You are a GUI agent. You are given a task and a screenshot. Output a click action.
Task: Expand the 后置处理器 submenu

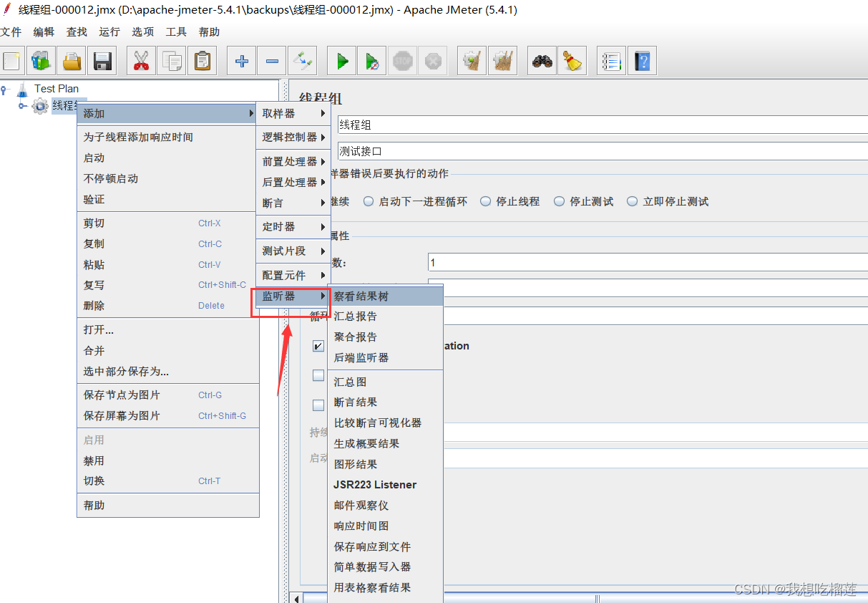[x=293, y=183]
